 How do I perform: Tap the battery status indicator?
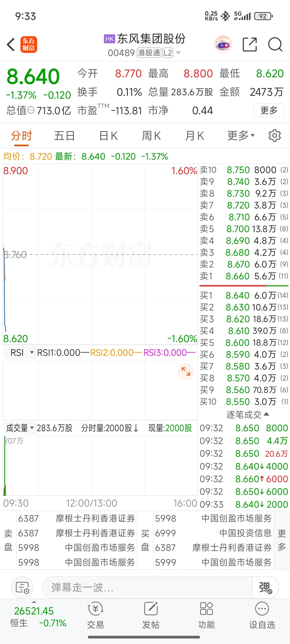pyautogui.click(x=264, y=16)
